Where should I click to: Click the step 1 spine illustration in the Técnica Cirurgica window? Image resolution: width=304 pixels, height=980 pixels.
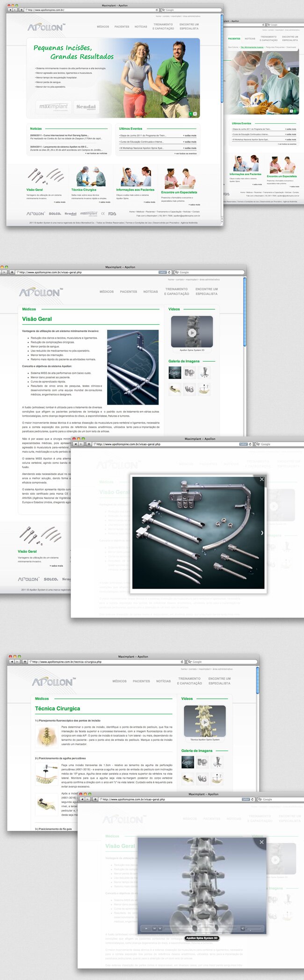pyautogui.click(x=46, y=737)
